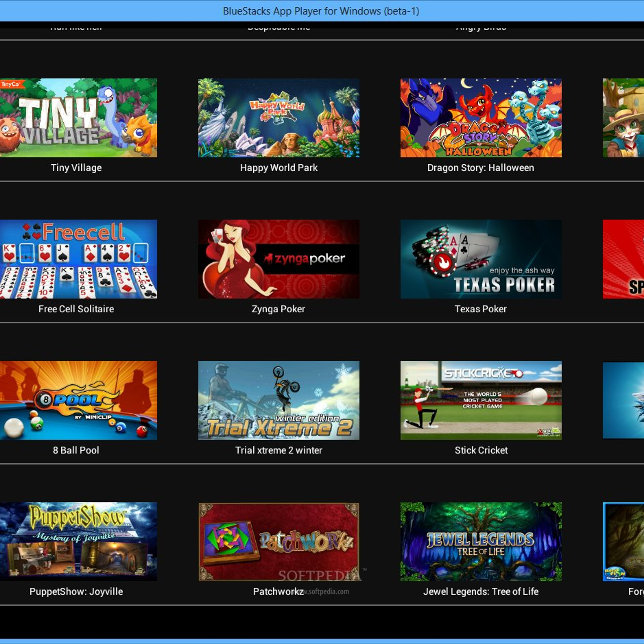Screen dimensions: 644x644
Task: Click the "Zynga Poker" caption text
Action: tap(278, 309)
